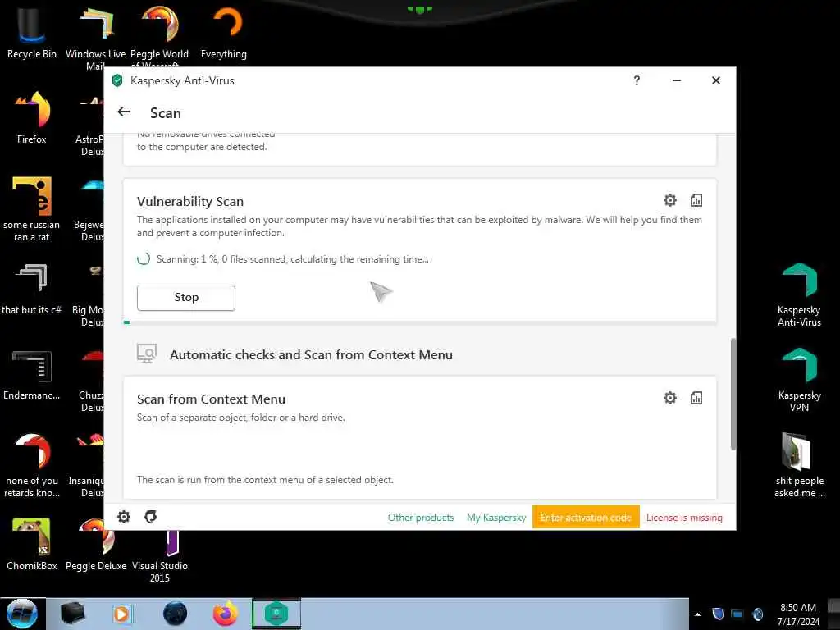Click the Scanning progress spinner
This screenshot has height=630, width=840.
143,258
